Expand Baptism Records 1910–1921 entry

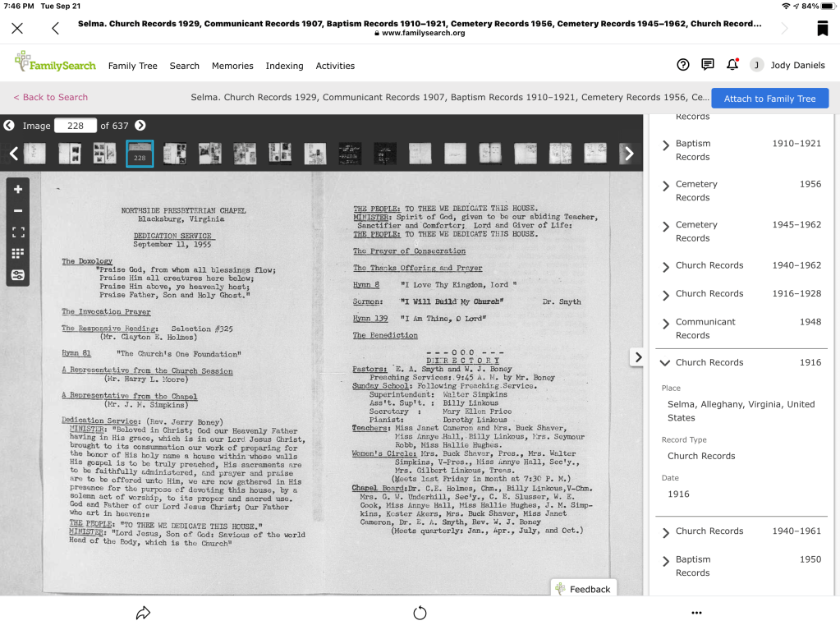666,145
